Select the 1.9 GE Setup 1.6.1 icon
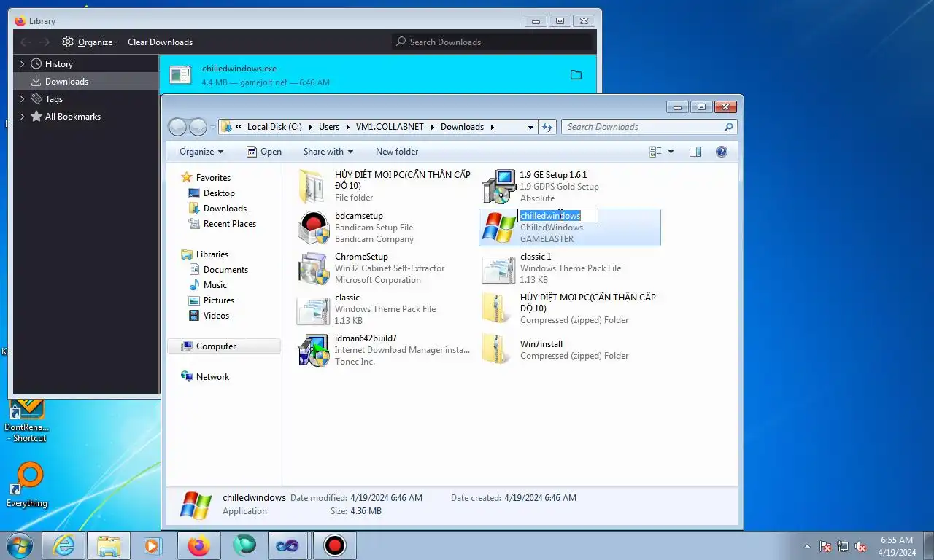This screenshot has width=934, height=560. click(499, 187)
